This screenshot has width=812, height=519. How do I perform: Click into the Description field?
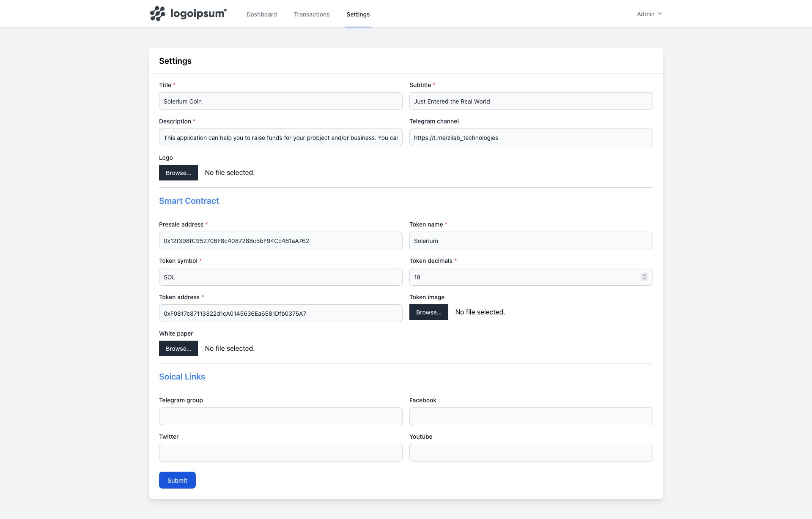(280, 138)
